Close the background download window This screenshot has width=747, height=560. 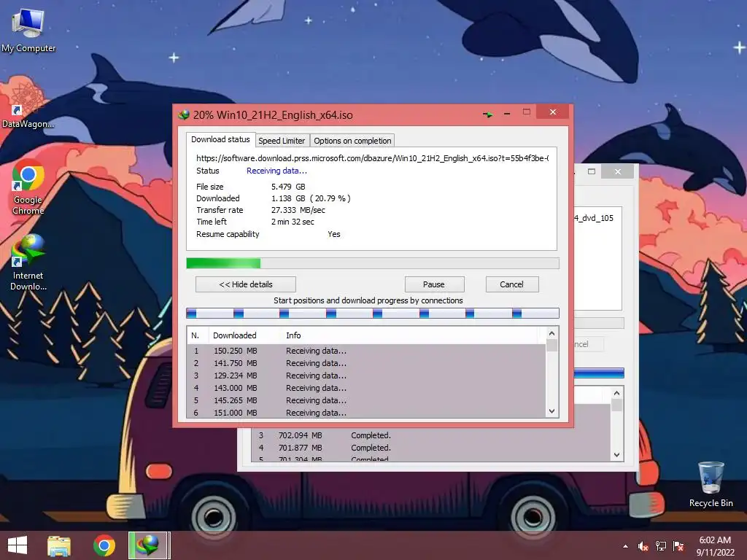tap(617, 171)
